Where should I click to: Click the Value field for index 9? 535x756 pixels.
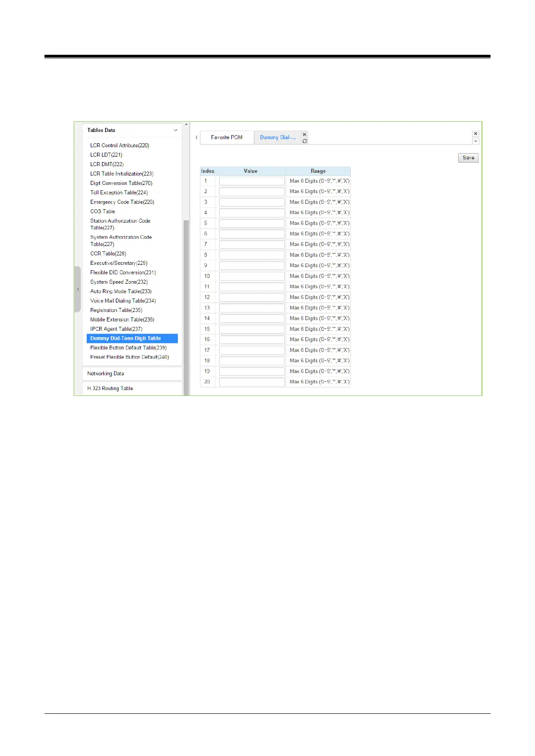252,265
